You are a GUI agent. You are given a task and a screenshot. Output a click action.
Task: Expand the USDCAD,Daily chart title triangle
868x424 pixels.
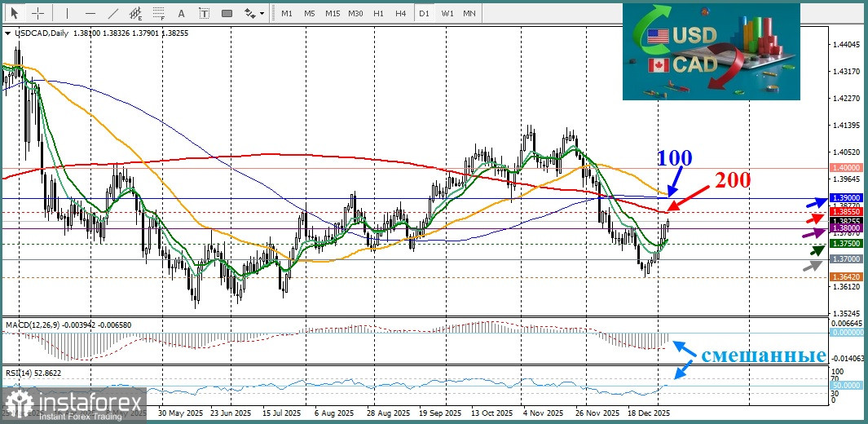[7, 33]
